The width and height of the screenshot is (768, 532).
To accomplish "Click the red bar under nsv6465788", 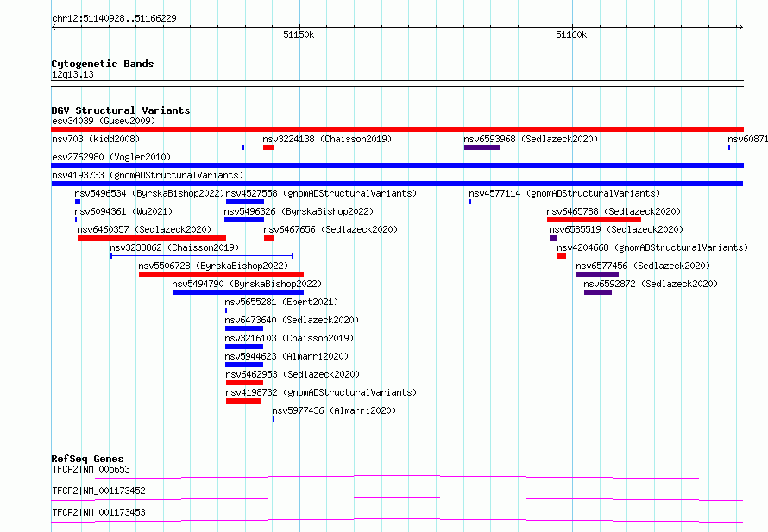I will [595, 220].
